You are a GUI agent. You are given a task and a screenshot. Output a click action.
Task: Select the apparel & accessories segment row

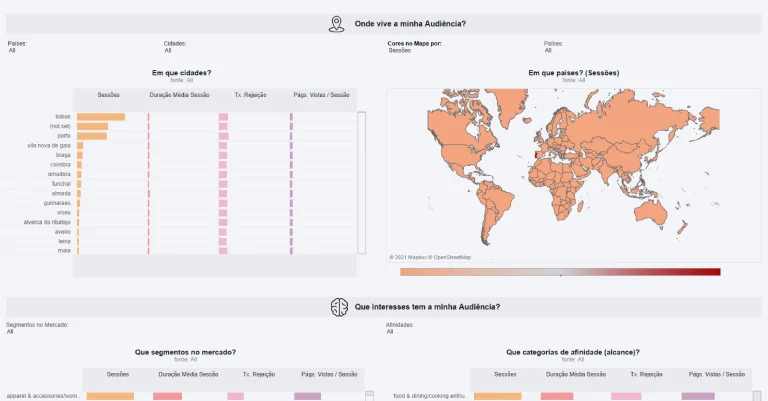pyautogui.click(x=43, y=396)
